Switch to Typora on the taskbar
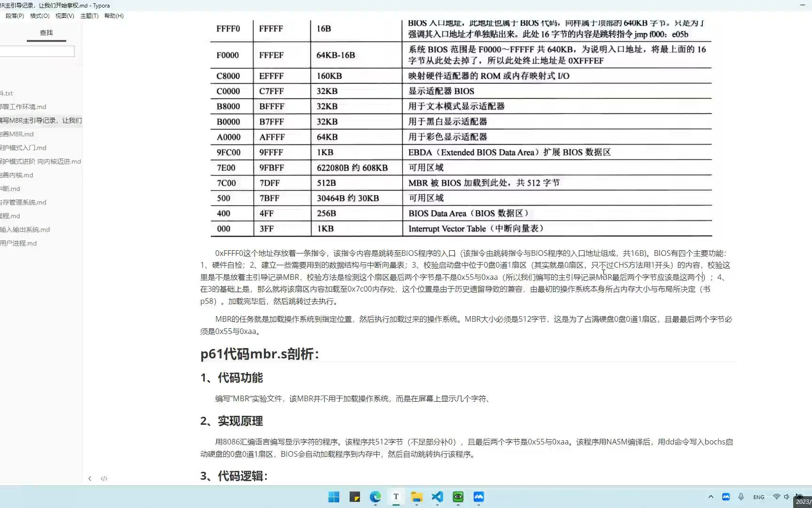 (x=396, y=497)
